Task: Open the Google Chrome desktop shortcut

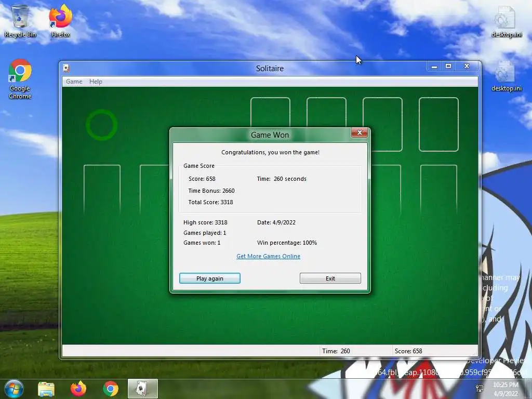Action: coord(20,79)
